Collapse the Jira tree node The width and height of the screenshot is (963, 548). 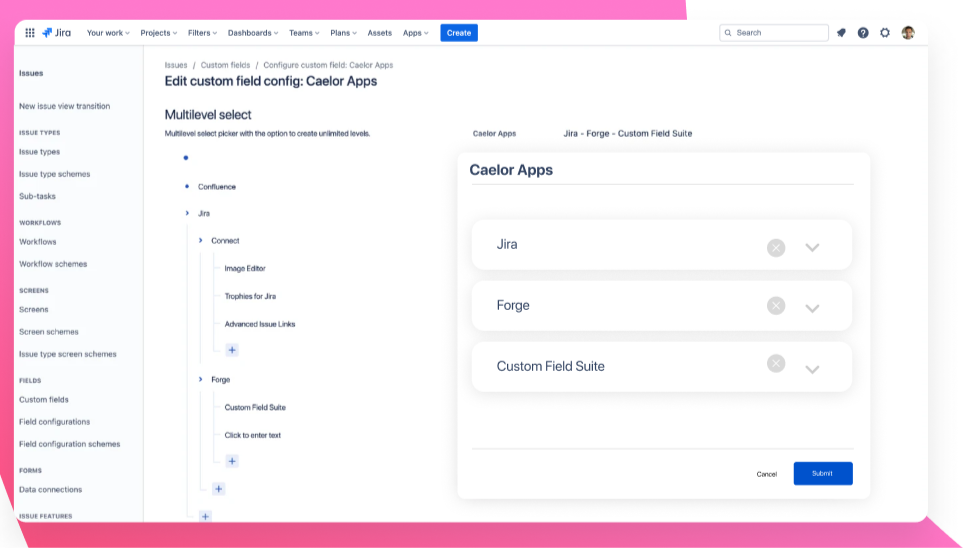[187, 213]
